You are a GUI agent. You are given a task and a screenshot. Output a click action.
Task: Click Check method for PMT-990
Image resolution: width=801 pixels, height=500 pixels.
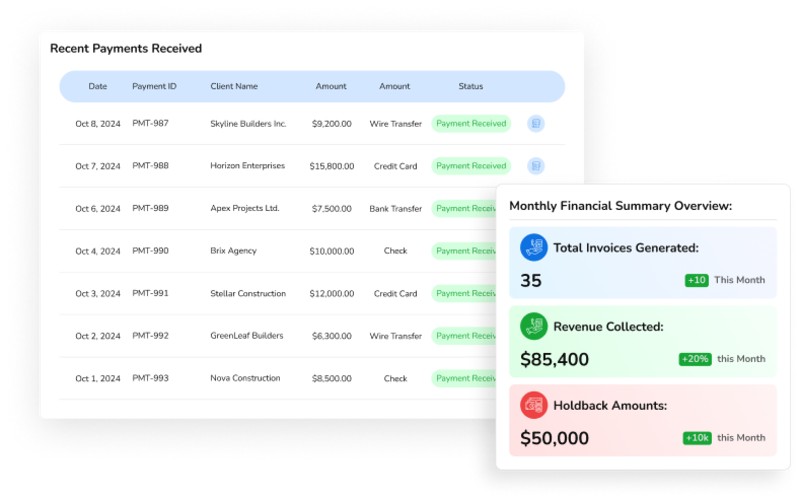(x=395, y=251)
